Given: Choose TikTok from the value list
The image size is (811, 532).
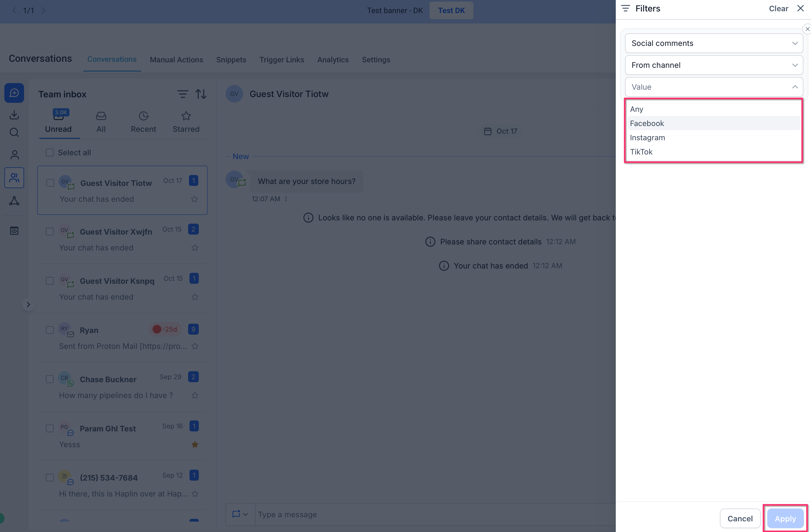Looking at the screenshot, I should click(714, 152).
